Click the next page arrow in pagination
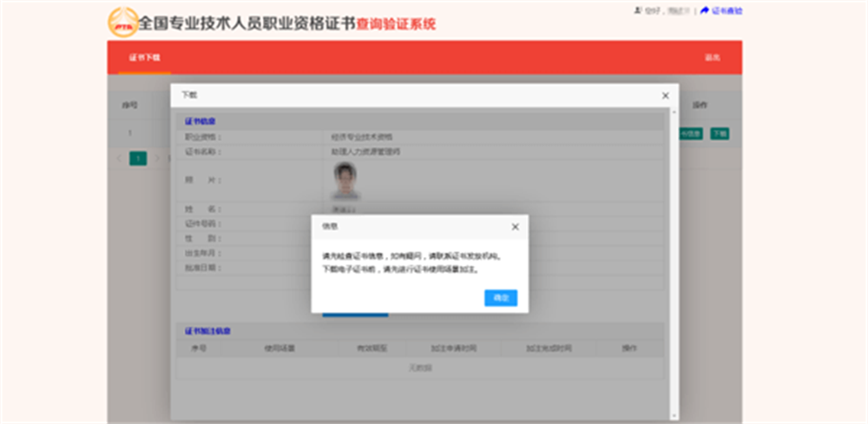868x424 pixels. pyautogui.click(x=156, y=158)
